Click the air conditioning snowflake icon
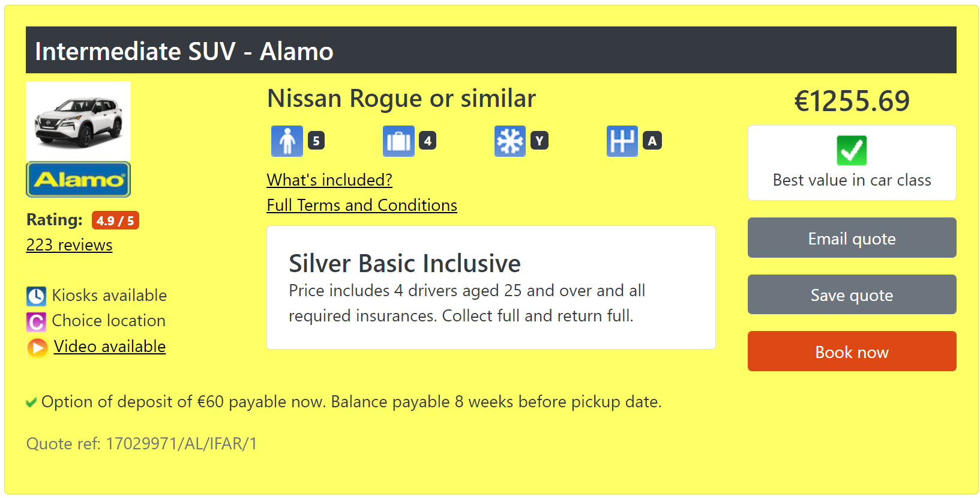 pyautogui.click(x=510, y=141)
